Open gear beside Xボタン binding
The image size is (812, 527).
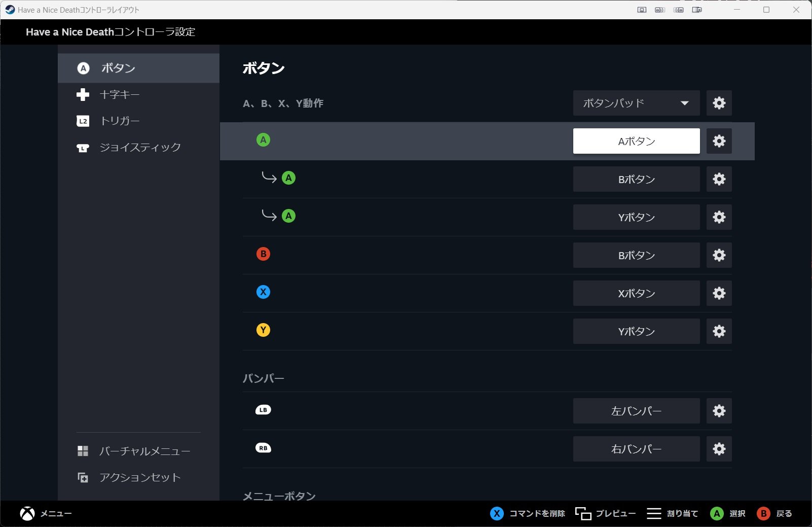(719, 293)
